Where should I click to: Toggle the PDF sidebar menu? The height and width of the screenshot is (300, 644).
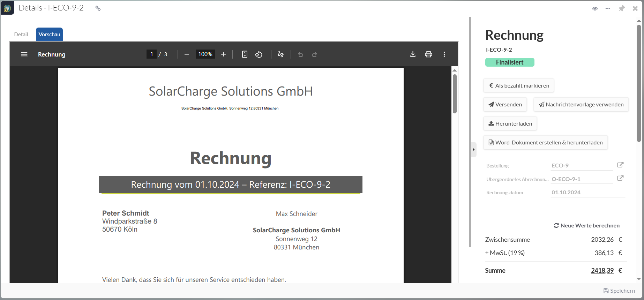pyautogui.click(x=24, y=54)
